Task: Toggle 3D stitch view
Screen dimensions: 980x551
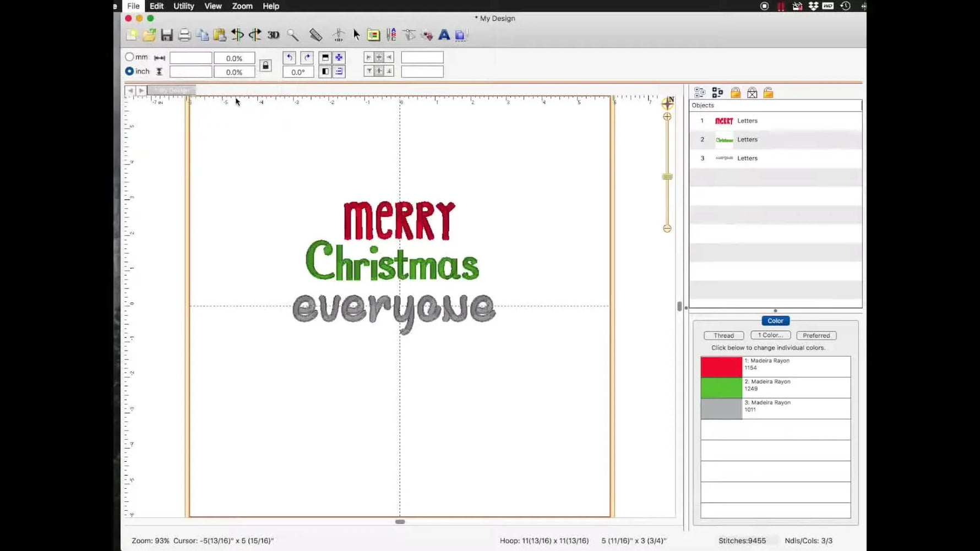Action: (273, 35)
